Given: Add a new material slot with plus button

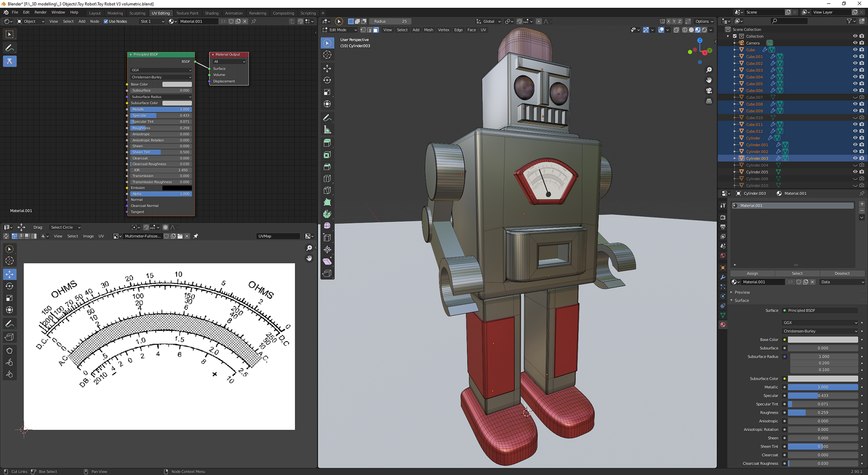Looking at the screenshot, I should 862,204.
